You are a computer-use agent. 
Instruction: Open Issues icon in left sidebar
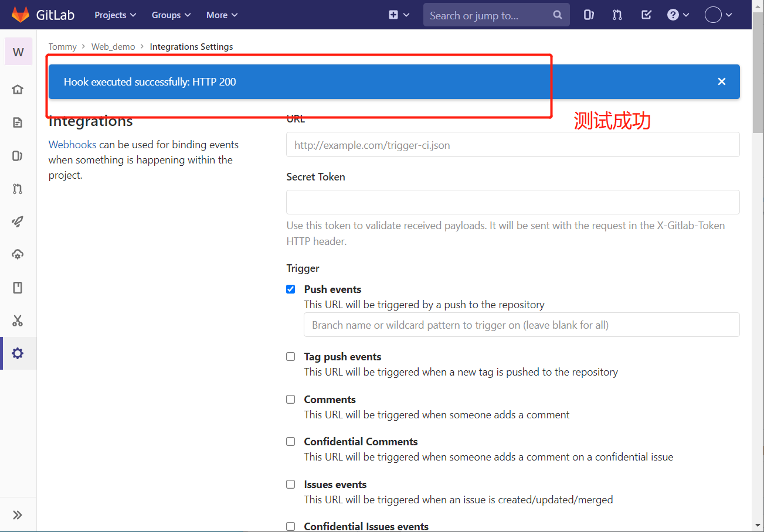click(x=18, y=156)
